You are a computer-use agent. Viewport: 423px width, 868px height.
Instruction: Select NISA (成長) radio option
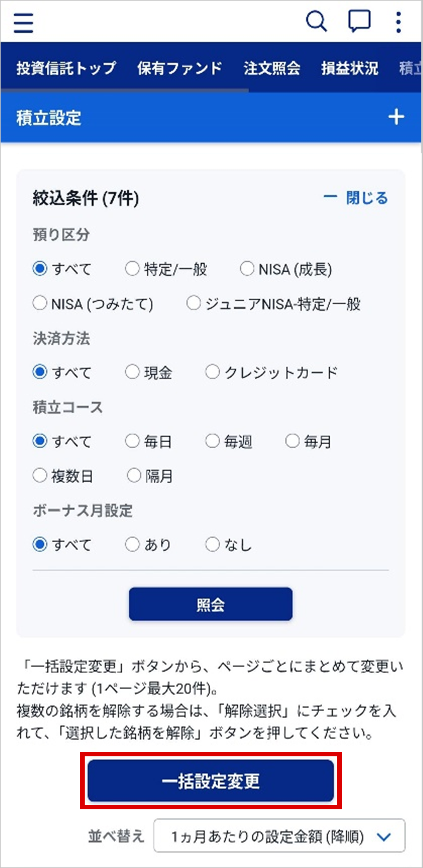247,269
